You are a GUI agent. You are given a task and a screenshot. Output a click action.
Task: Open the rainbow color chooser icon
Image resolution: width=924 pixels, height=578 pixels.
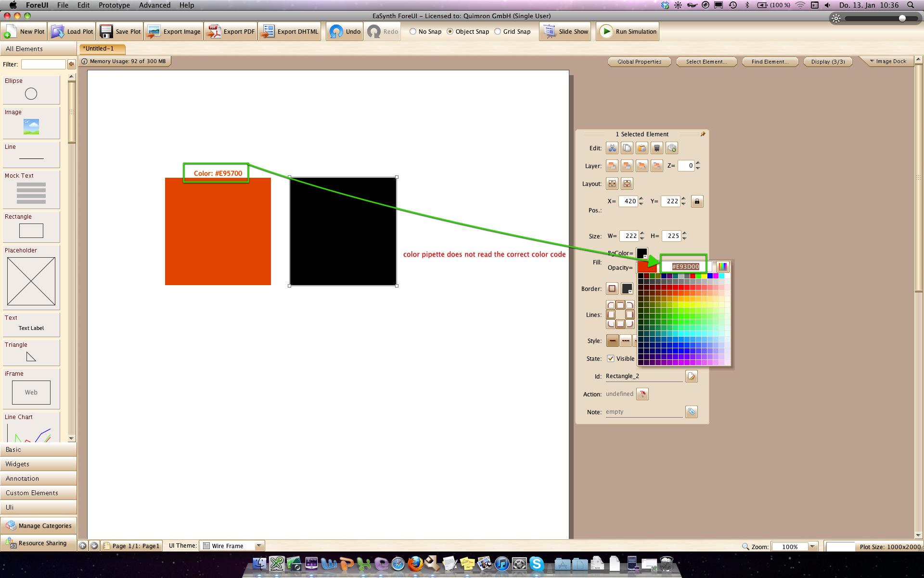722,267
